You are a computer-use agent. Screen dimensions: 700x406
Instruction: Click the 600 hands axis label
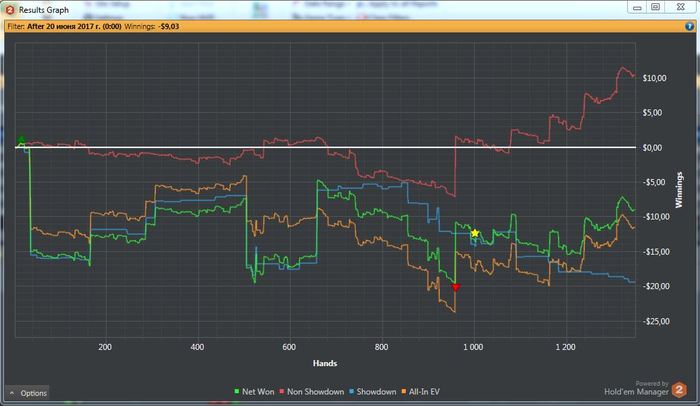coord(289,347)
